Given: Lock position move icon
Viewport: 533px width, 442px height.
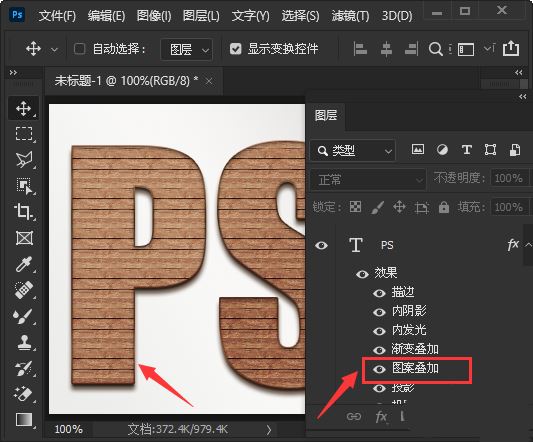Looking at the screenshot, I should tap(399, 207).
